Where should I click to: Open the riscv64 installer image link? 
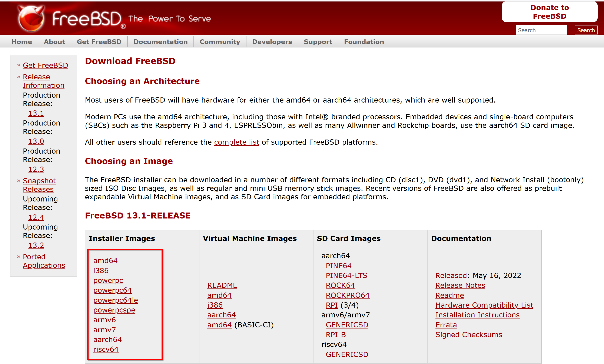[106, 349]
